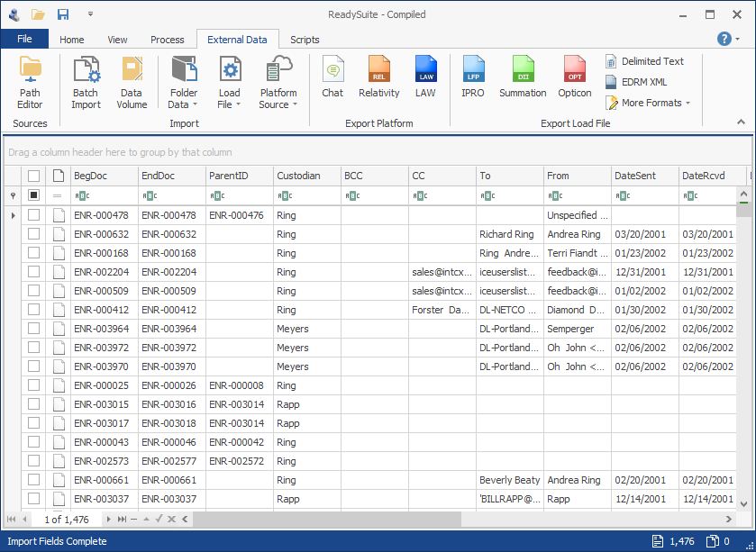This screenshot has height=552, width=756.
Task: Check the row for ENR-000025
Action: (x=33, y=385)
